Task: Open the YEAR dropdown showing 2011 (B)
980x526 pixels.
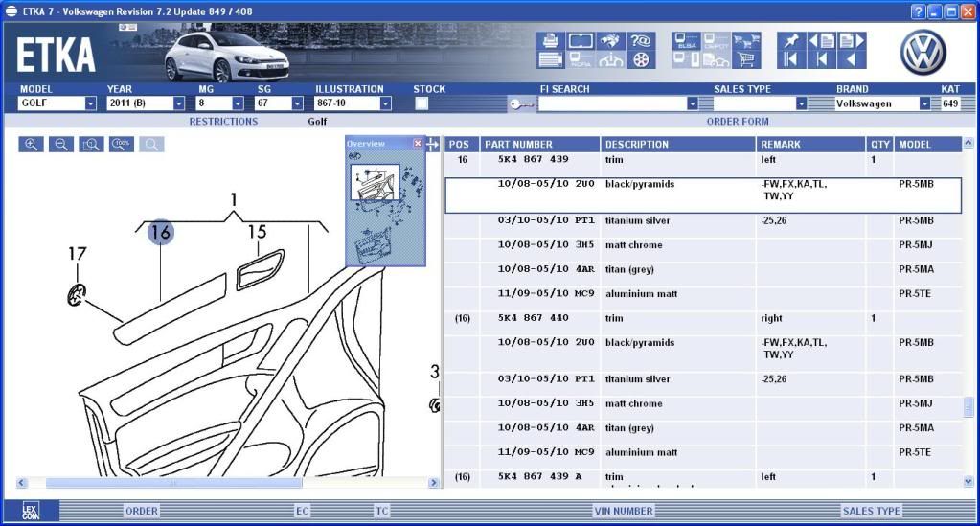Action: point(179,103)
